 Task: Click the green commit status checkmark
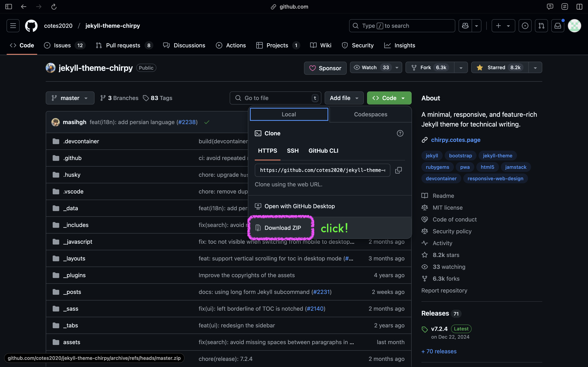(207, 122)
